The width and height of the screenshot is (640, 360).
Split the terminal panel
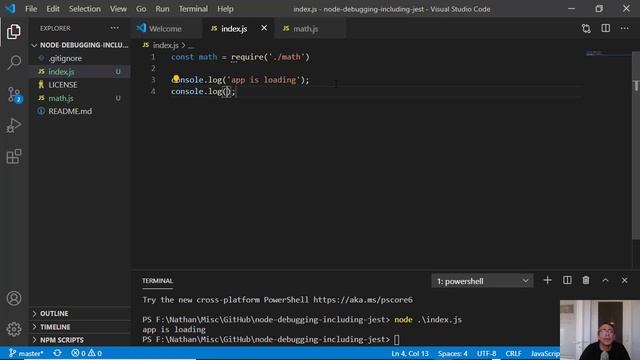[567, 280]
